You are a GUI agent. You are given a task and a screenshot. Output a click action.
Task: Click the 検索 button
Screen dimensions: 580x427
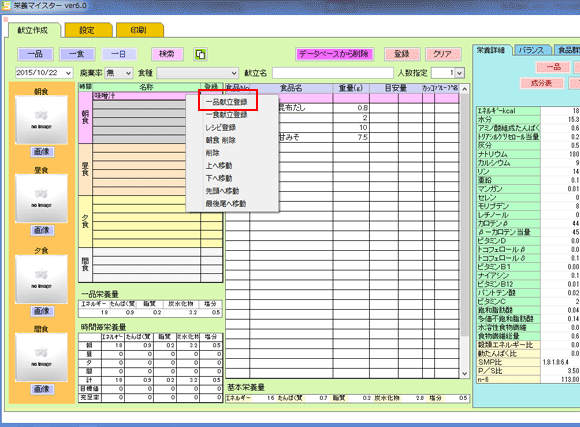[167, 54]
